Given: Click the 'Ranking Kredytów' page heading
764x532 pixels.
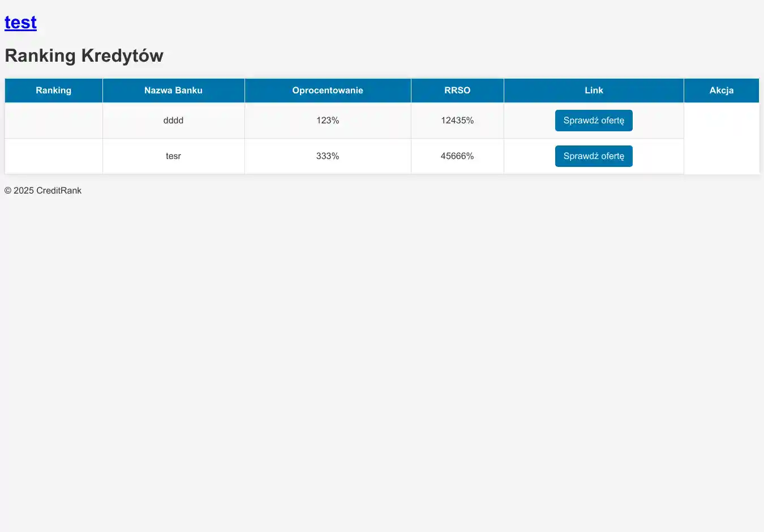Looking at the screenshot, I should pos(84,55).
